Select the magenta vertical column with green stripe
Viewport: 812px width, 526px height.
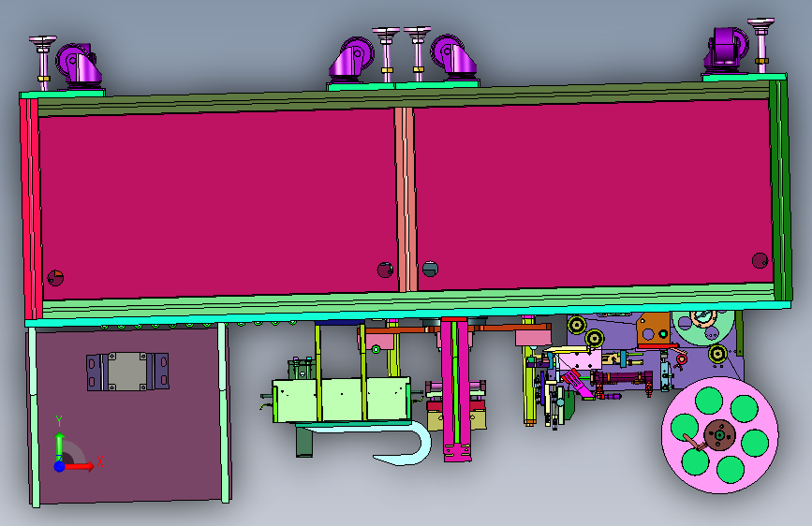456,389
